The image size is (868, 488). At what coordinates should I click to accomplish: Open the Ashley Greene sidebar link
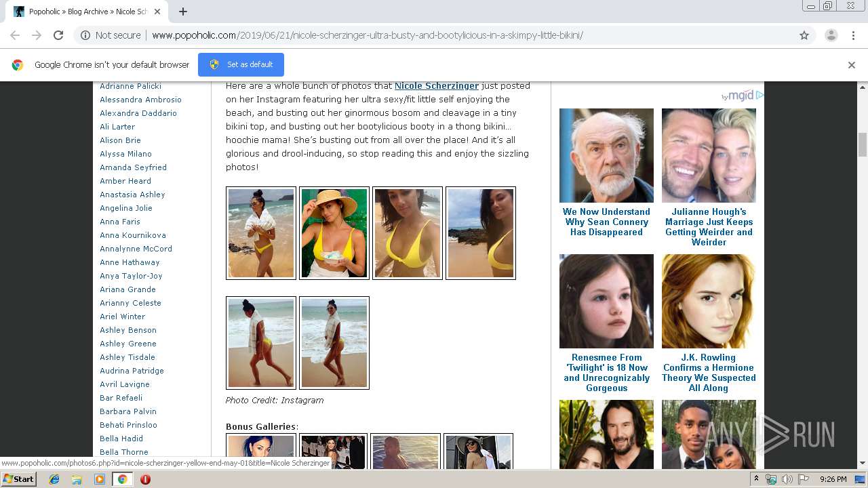128,344
